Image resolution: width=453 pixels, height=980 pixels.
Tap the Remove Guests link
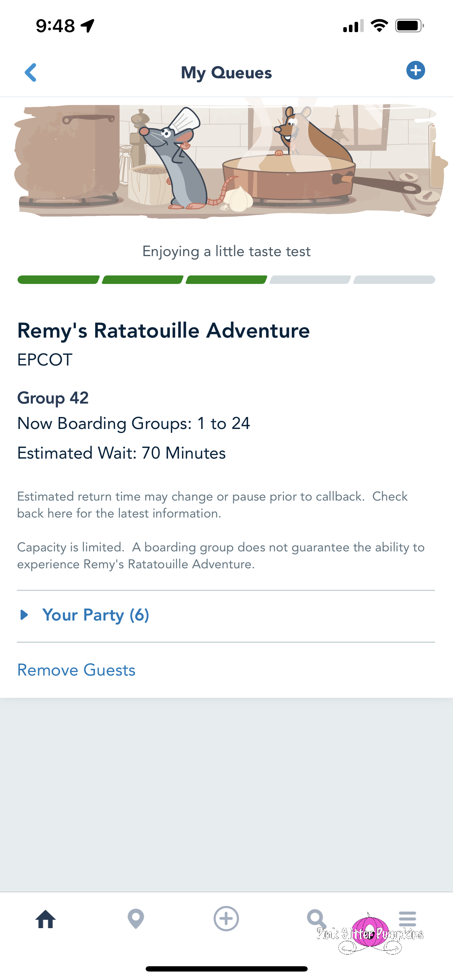77,670
